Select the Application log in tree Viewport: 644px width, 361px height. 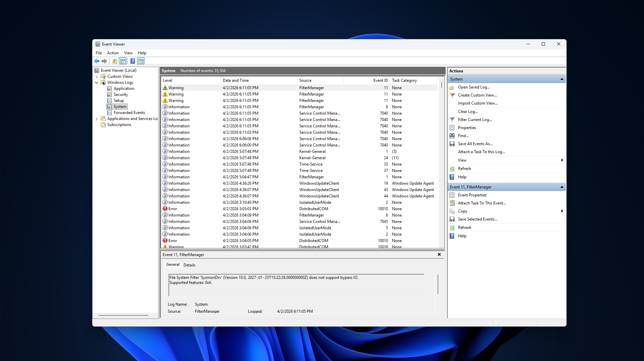(124, 88)
